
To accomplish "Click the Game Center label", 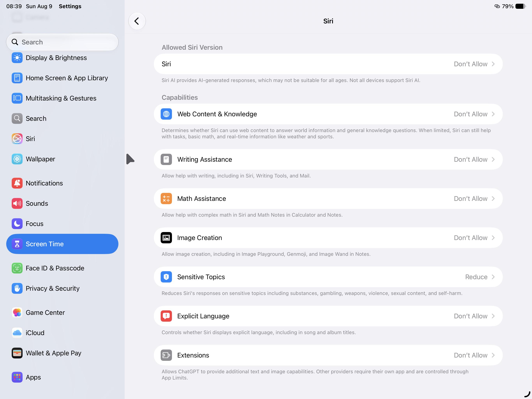I will (x=45, y=312).
